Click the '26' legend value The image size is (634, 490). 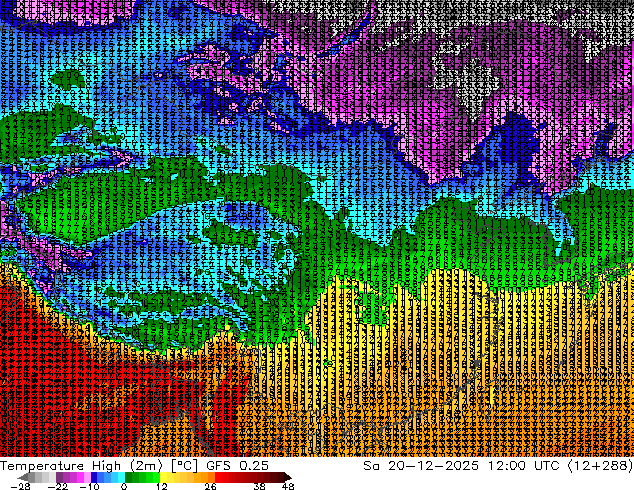pyautogui.click(x=210, y=486)
